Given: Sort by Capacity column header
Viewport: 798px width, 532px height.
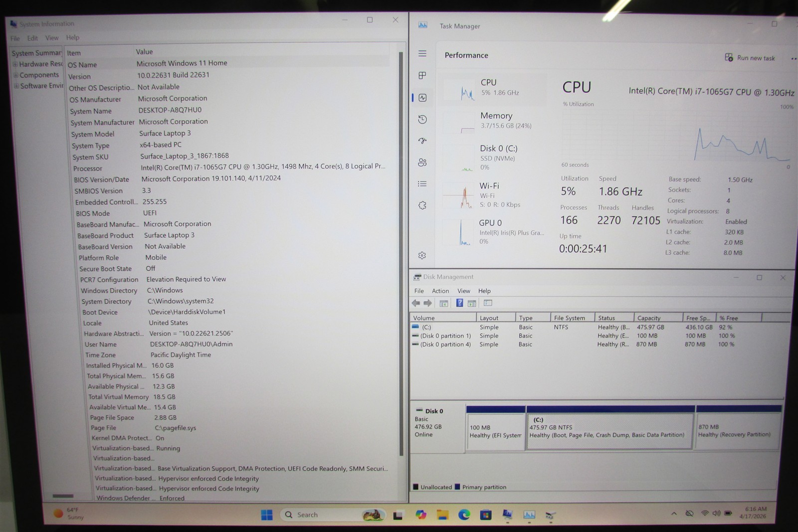Looking at the screenshot, I should click(x=658, y=318).
